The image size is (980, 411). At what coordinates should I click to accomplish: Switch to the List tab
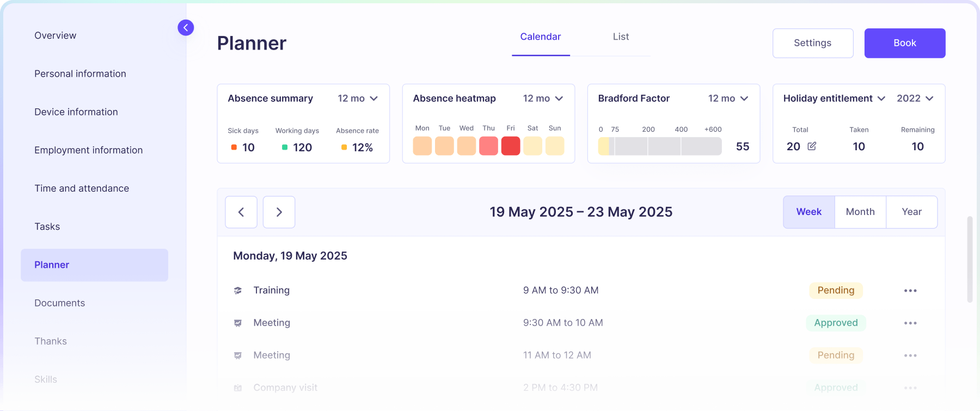point(621,37)
